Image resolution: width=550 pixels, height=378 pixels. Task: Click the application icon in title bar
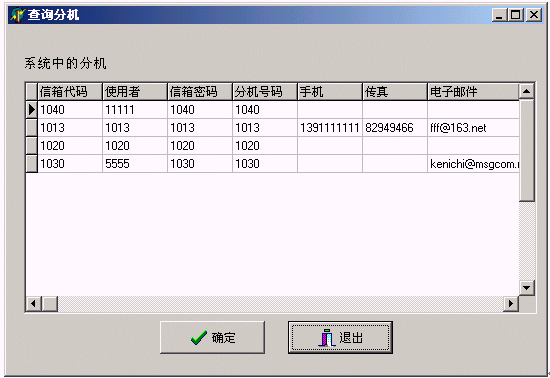pos(18,15)
